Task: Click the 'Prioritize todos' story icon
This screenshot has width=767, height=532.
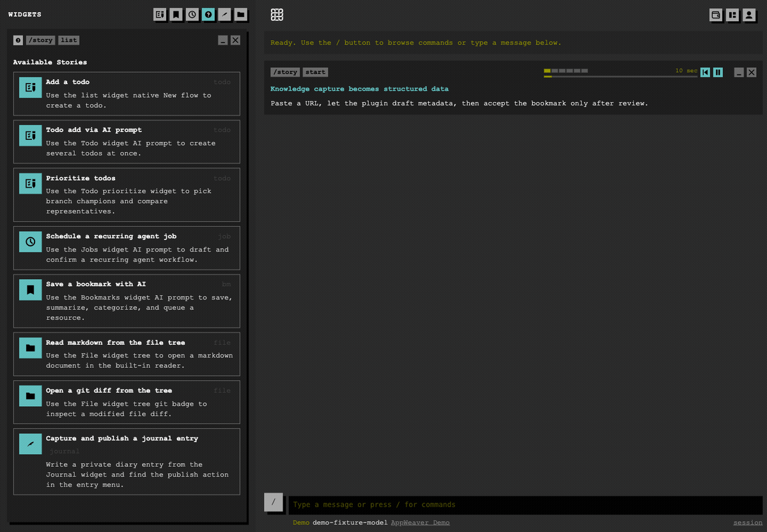Action: (x=30, y=184)
